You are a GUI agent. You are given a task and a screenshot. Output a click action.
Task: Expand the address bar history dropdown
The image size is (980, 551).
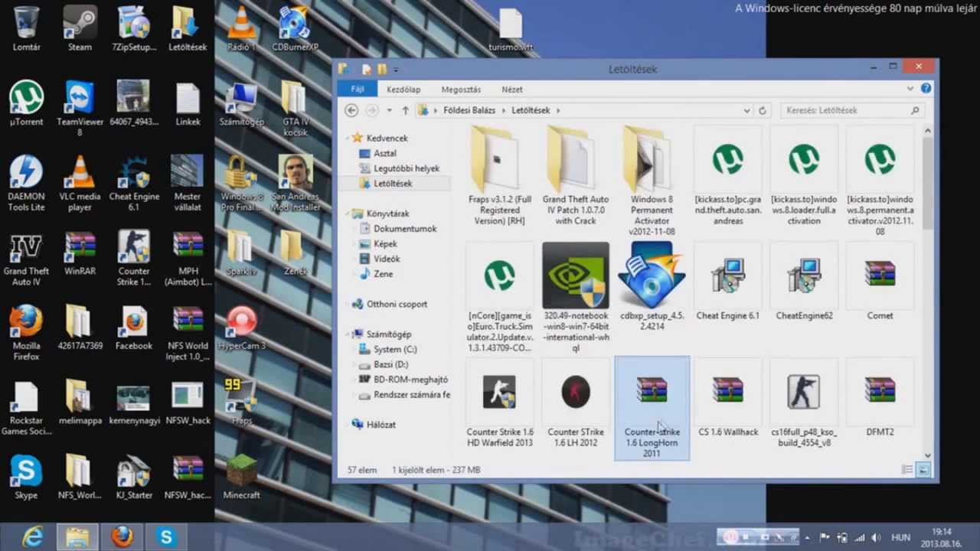[747, 110]
